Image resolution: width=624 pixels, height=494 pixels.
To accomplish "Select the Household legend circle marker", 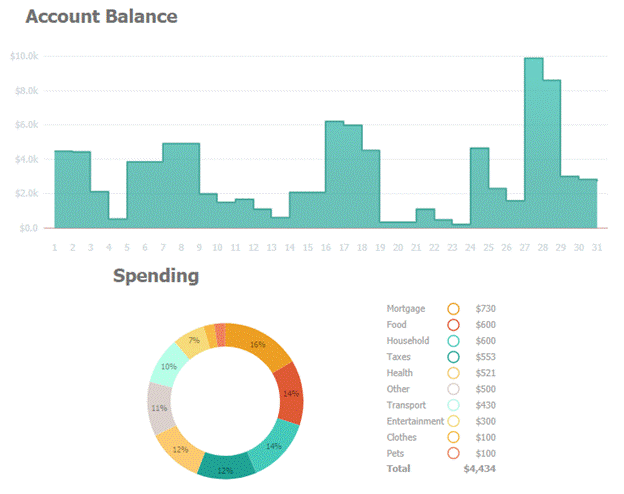I will [453, 341].
